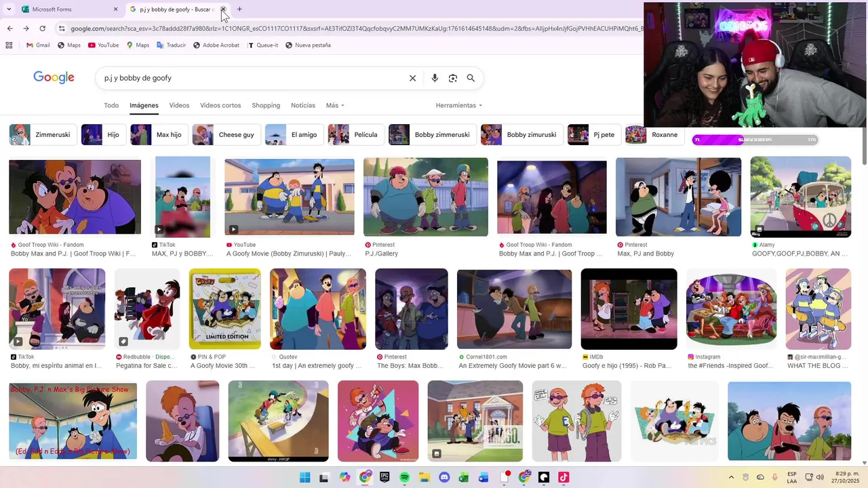Click the stream subscribers progress bar

point(755,140)
